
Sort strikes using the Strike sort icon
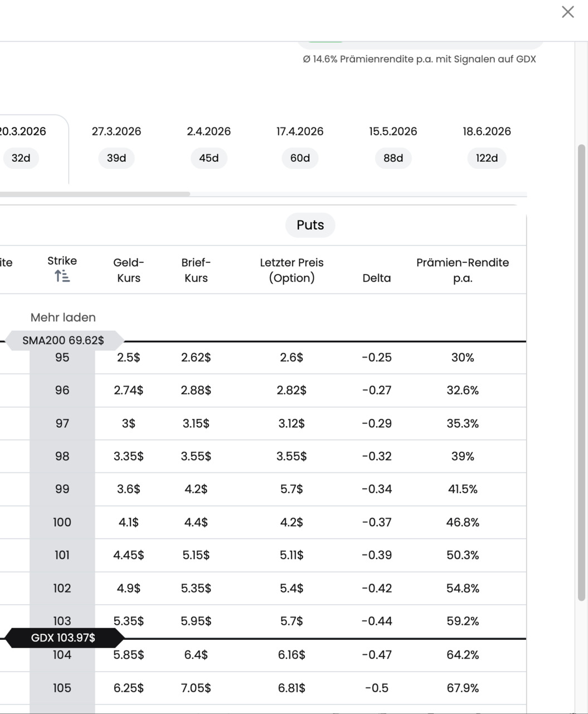[x=62, y=276]
